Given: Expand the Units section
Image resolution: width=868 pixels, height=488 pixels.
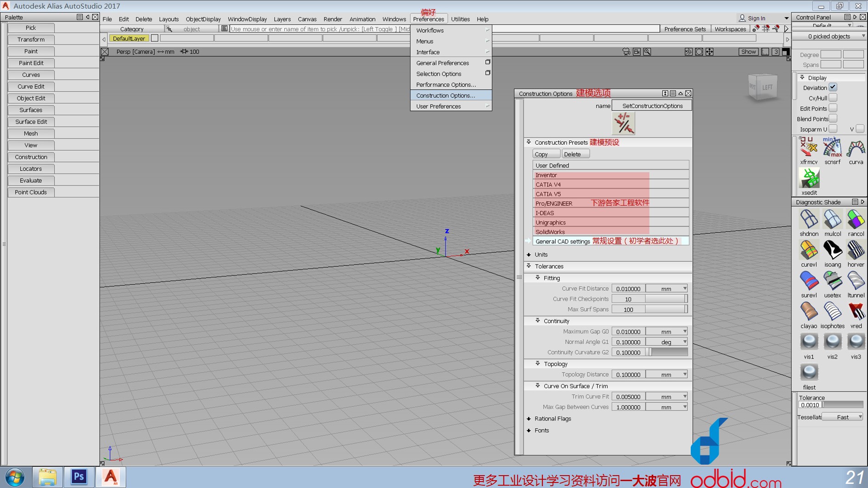Looking at the screenshot, I should (529, 254).
